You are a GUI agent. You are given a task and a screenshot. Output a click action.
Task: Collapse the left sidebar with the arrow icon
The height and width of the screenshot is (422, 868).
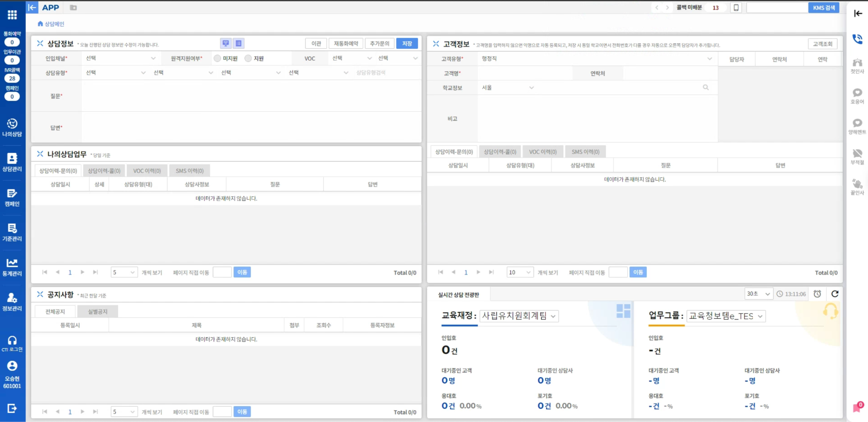[x=32, y=8]
